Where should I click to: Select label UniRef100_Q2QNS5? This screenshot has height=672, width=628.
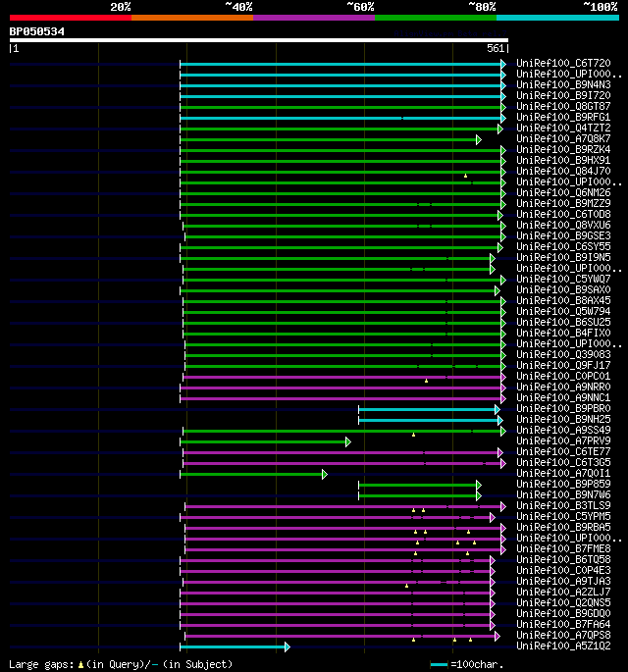(x=563, y=602)
